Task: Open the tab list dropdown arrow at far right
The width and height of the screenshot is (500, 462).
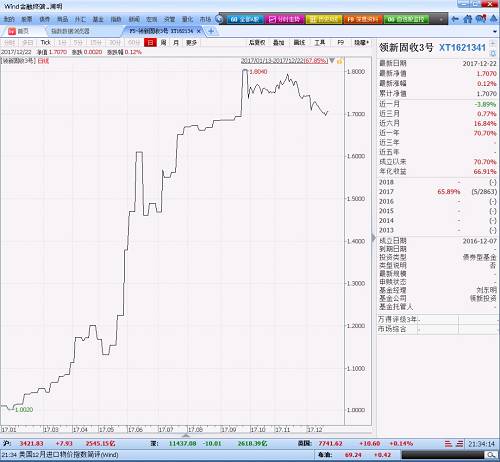Action: [495, 32]
